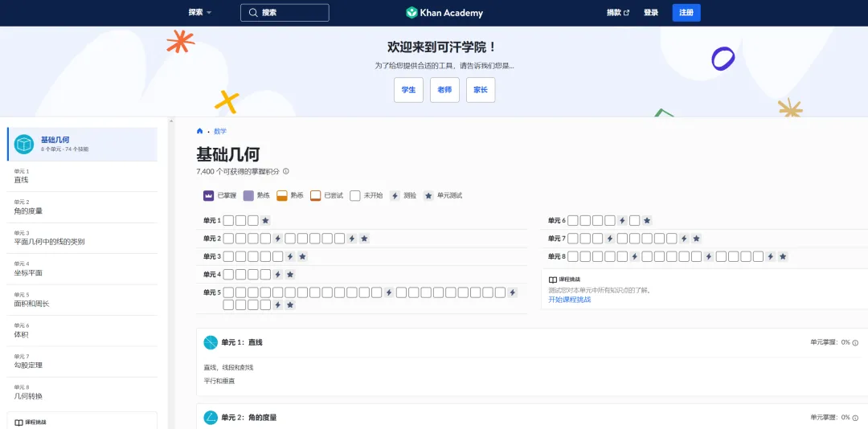The height and width of the screenshot is (429, 868).
Task: Open the 单元 2：角的度量 card heading
Action: click(248, 418)
